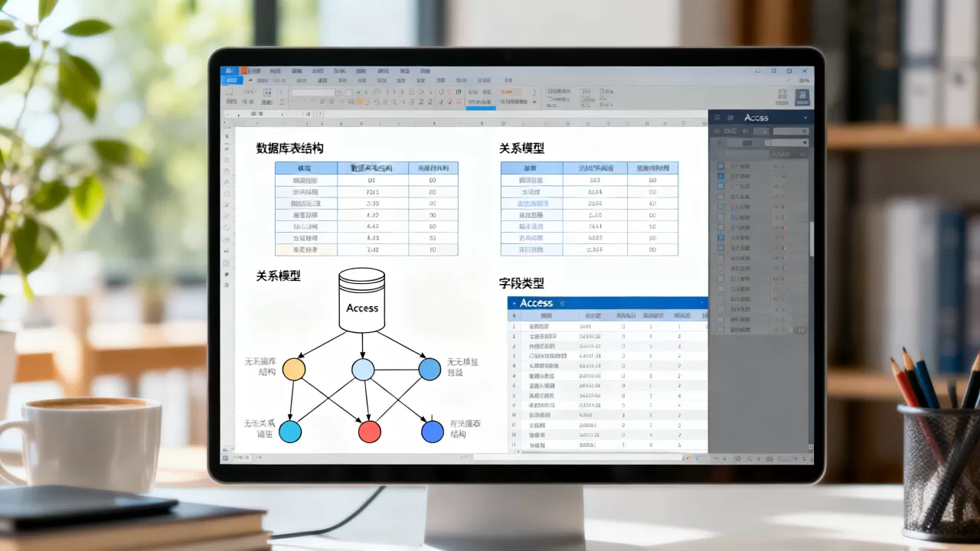980x551 pixels.
Task: Click the "数据库表结构" heading
Action: 289,148
